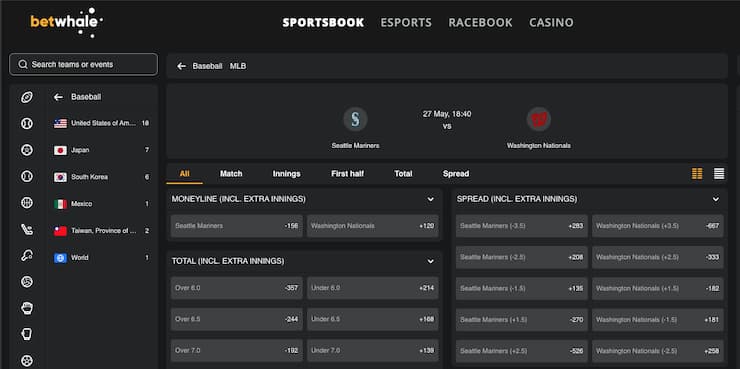Screen dimensions: 740x369
Task: Select Under 7.0 at +139
Action: pyautogui.click(x=373, y=351)
